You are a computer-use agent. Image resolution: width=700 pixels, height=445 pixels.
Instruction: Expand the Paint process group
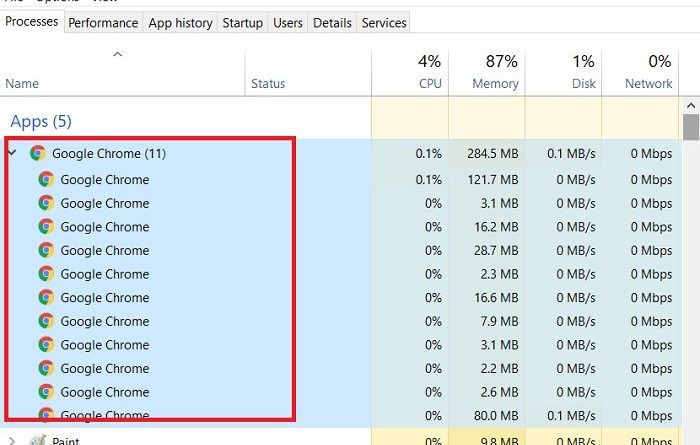click(12, 441)
